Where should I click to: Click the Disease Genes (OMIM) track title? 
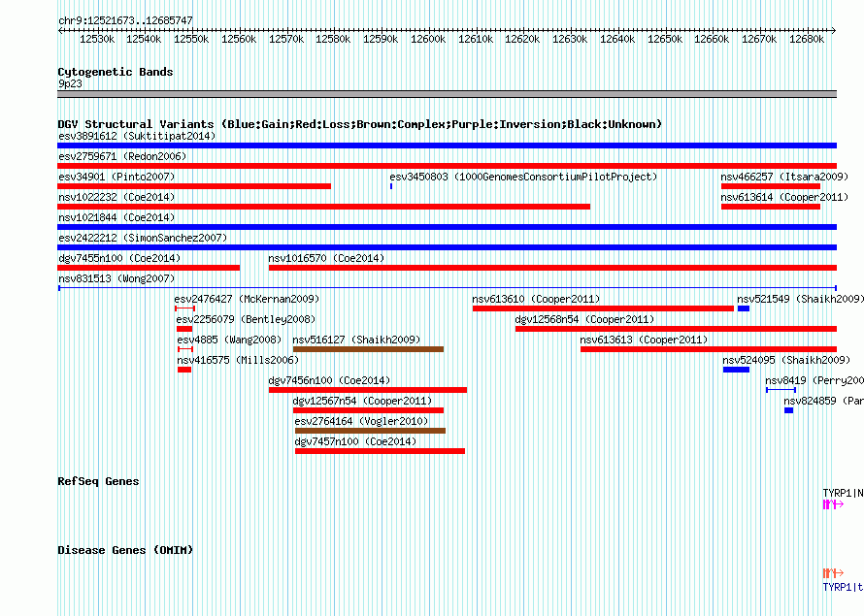[125, 550]
